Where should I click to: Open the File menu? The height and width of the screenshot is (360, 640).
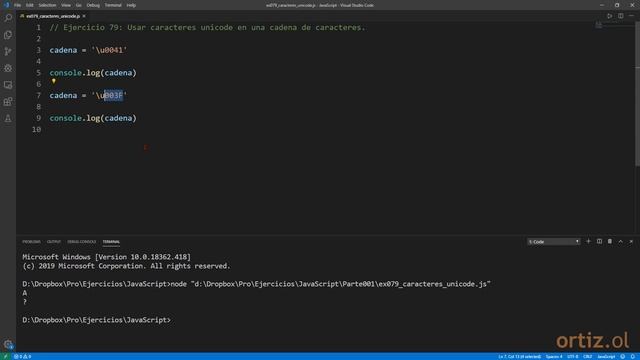tap(17, 5)
